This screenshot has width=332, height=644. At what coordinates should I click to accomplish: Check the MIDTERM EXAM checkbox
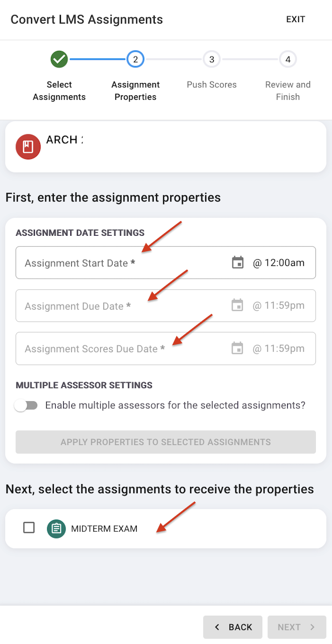pos(29,528)
